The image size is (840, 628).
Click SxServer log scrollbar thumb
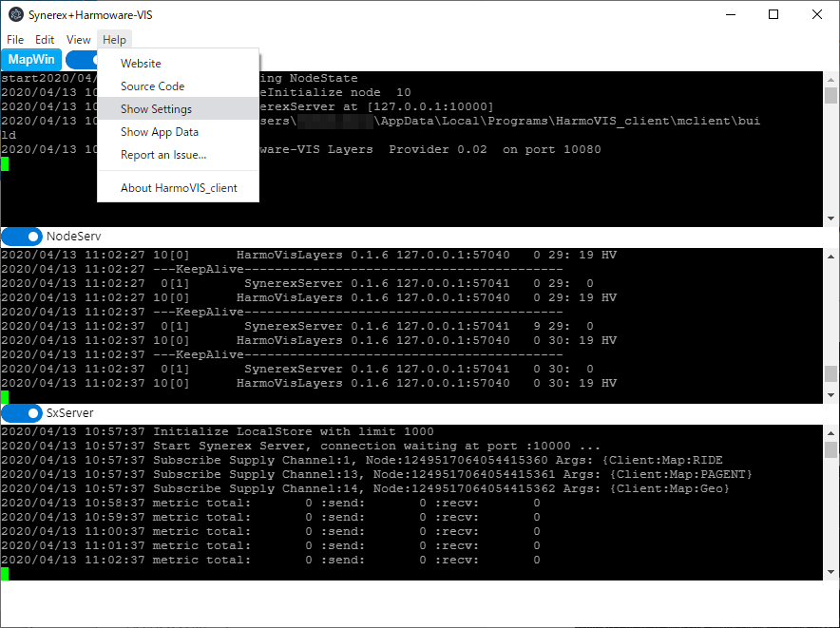pos(830,450)
